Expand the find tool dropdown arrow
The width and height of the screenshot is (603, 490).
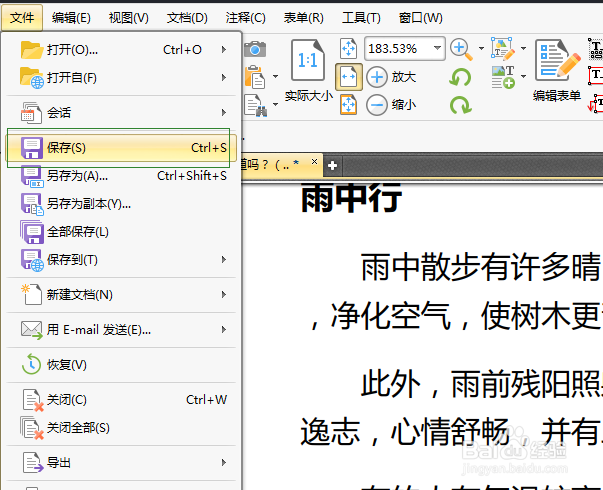(x=275, y=104)
